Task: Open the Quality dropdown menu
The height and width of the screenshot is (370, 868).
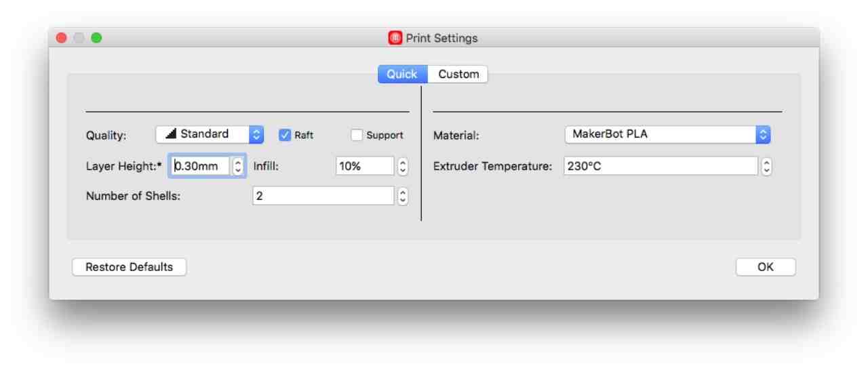Action: pyautogui.click(x=210, y=134)
